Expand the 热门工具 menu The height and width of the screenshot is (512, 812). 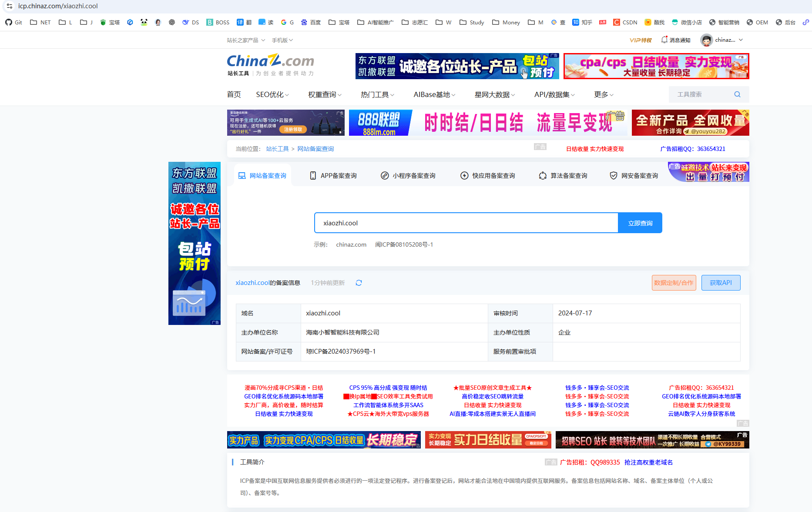377,94
